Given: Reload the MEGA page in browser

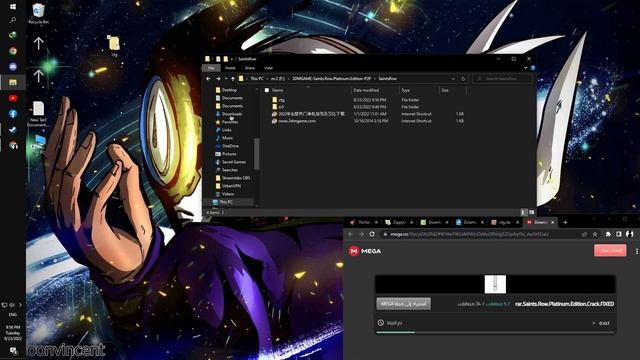Looking at the screenshot, I should (372, 234).
